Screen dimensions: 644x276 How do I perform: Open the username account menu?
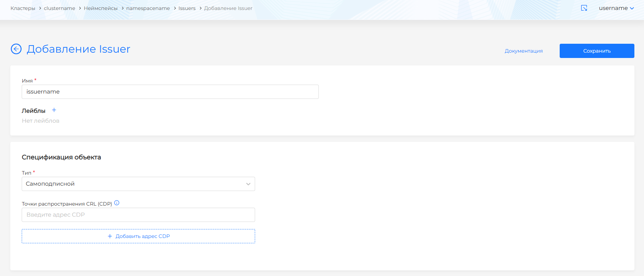tap(616, 8)
